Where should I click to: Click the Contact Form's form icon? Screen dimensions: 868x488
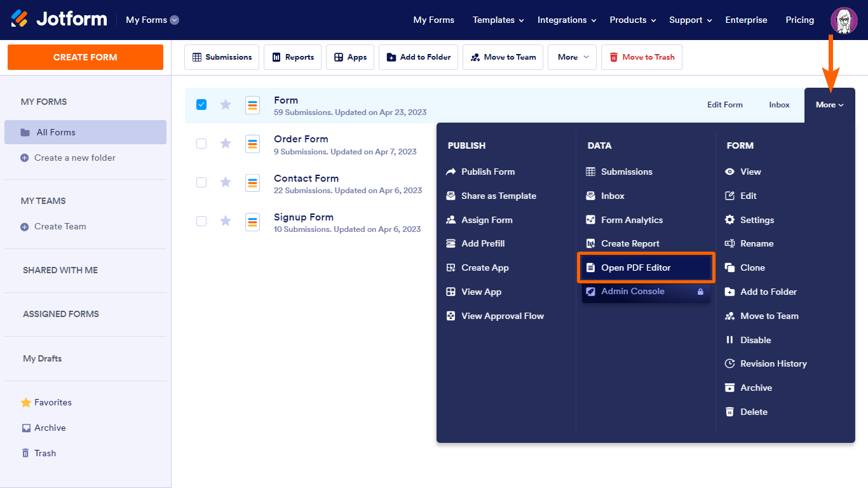click(x=252, y=183)
